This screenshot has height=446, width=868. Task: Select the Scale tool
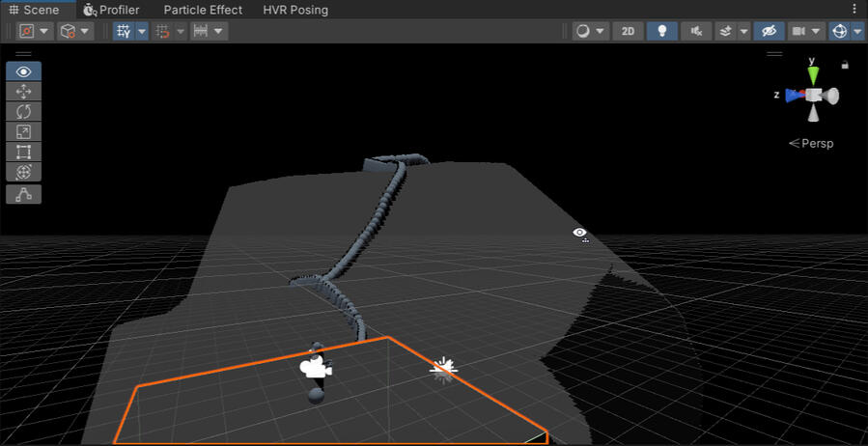[24, 132]
